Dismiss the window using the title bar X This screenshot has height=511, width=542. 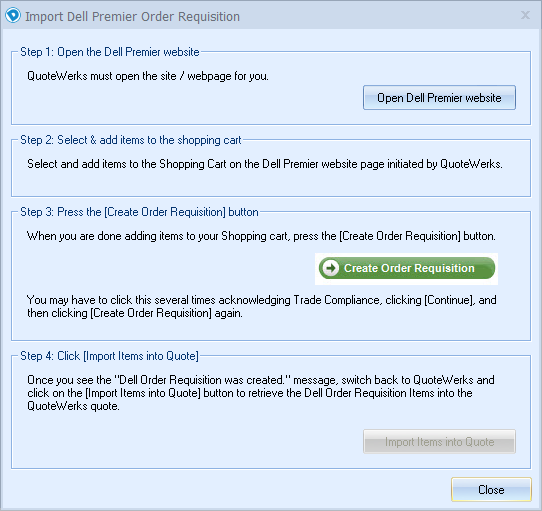point(525,15)
